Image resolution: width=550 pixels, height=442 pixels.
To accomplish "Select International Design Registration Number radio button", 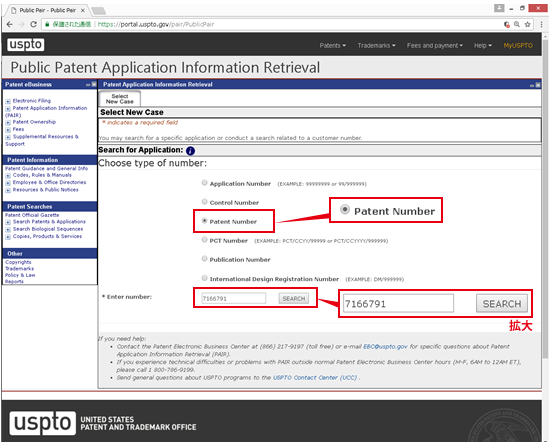I will (204, 278).
